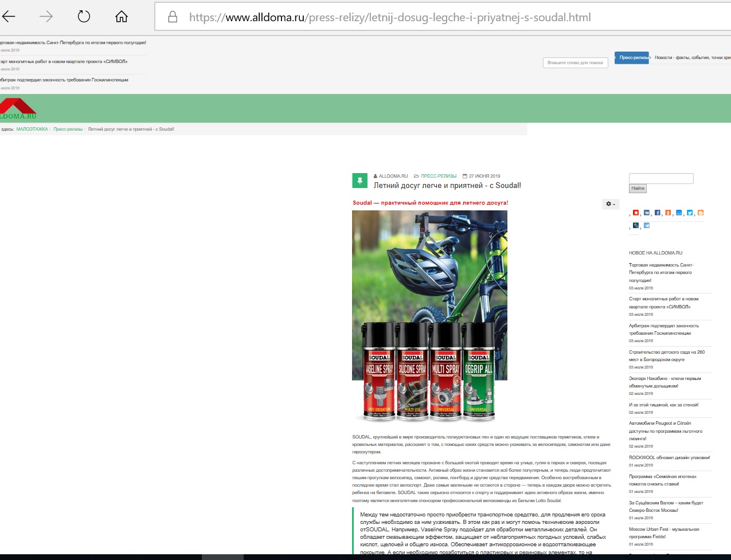The image size is (731, 560).
Task: Open sidebar 'Арбитраж подтвердил законность требования' news
Action: (664, 330)
